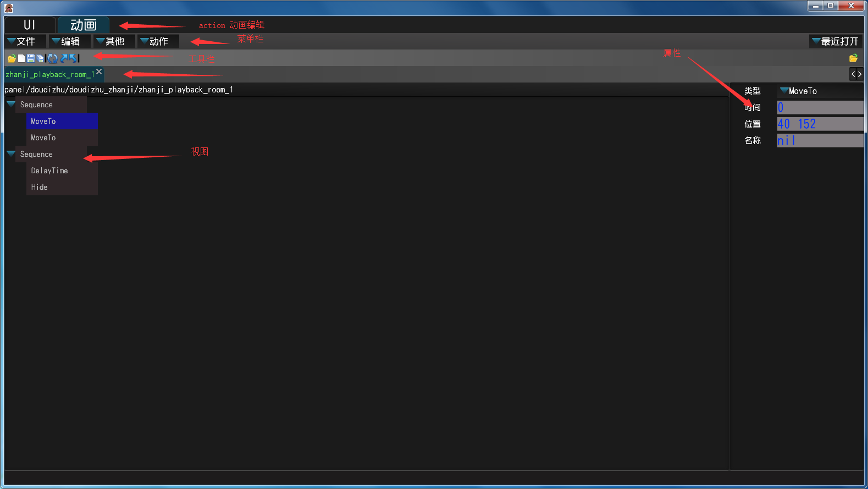This screenshot has height=489, width=868.
Task: Minimize the window
Action: 815,6
